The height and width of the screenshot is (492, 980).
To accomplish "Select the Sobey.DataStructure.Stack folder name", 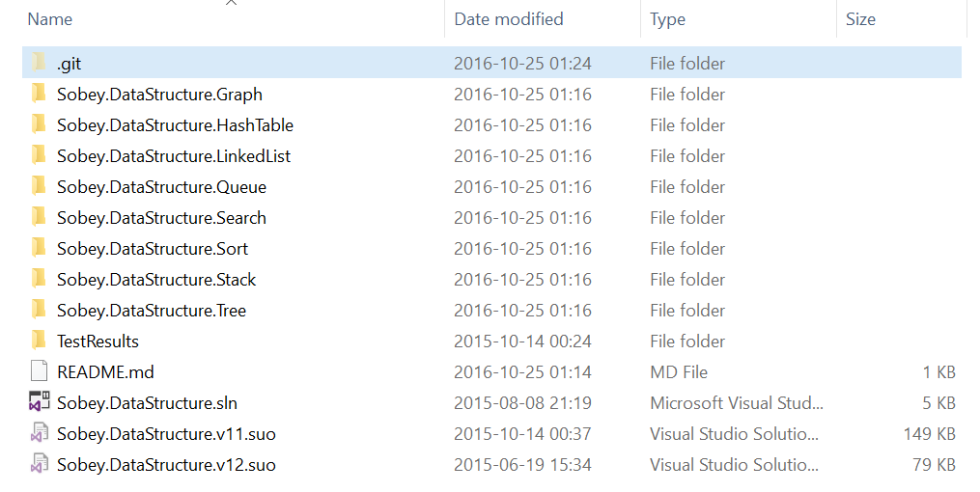I will tap(156, 280).
